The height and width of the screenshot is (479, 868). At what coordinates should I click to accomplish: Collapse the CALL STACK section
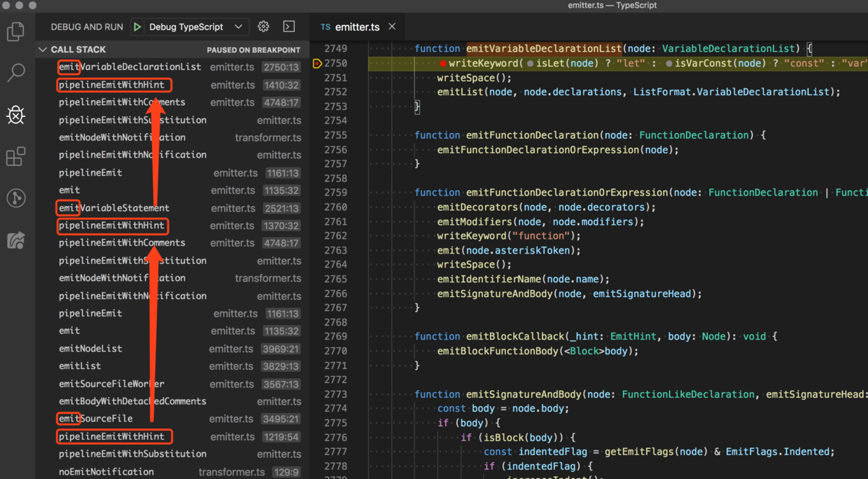[43, 50]
